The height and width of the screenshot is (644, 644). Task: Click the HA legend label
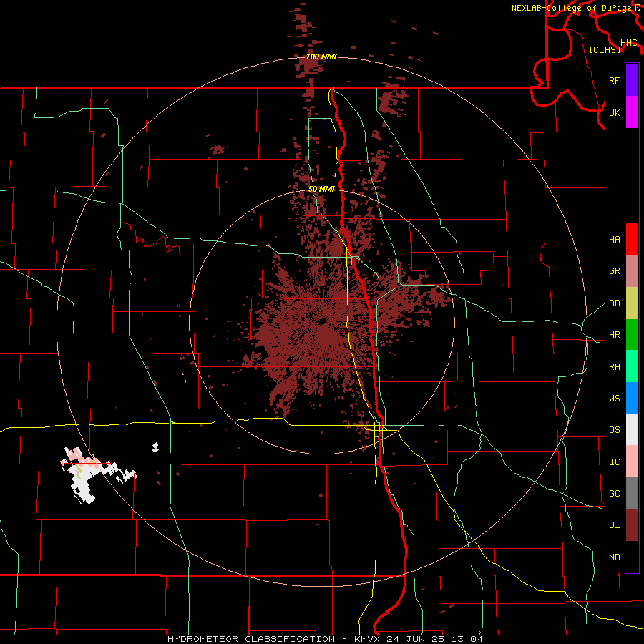[614, 240]
